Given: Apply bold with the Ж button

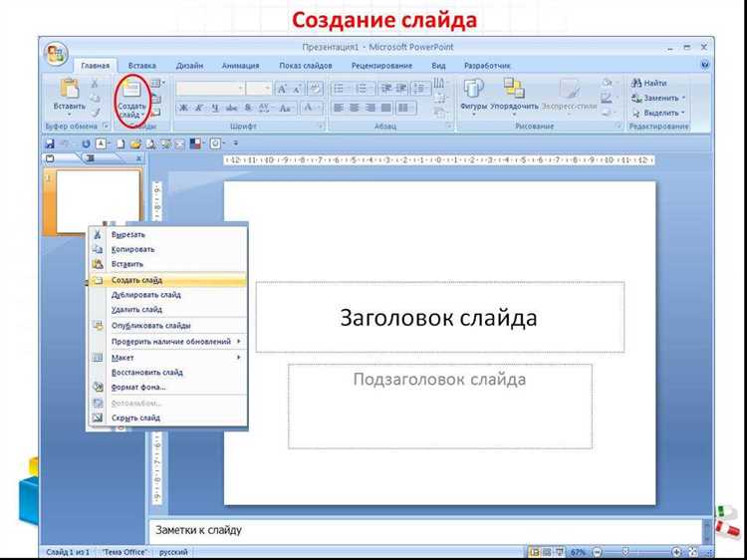Looking at the screenshot, I should click(x=183, y=109).
